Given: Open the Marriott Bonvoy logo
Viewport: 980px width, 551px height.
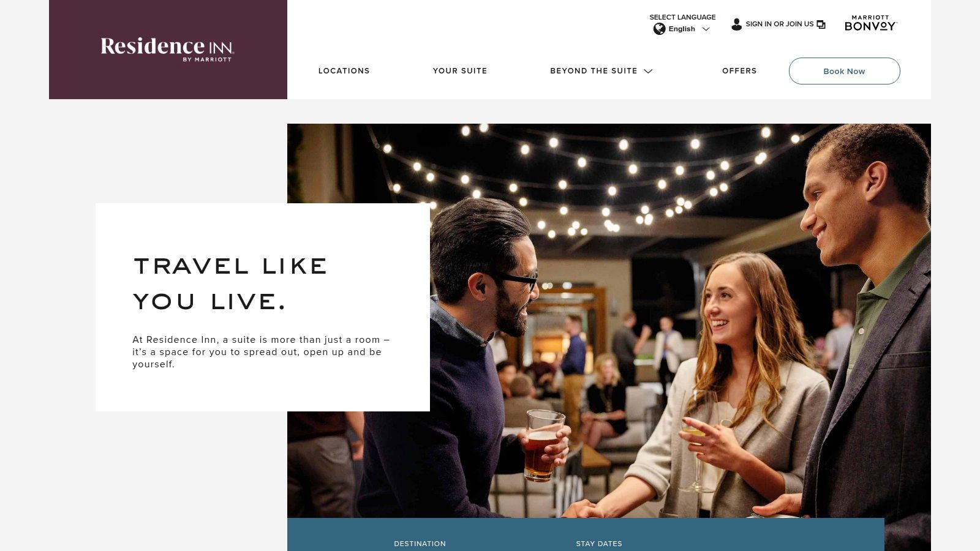Looking at the screenshot, I should pos(870,23).
